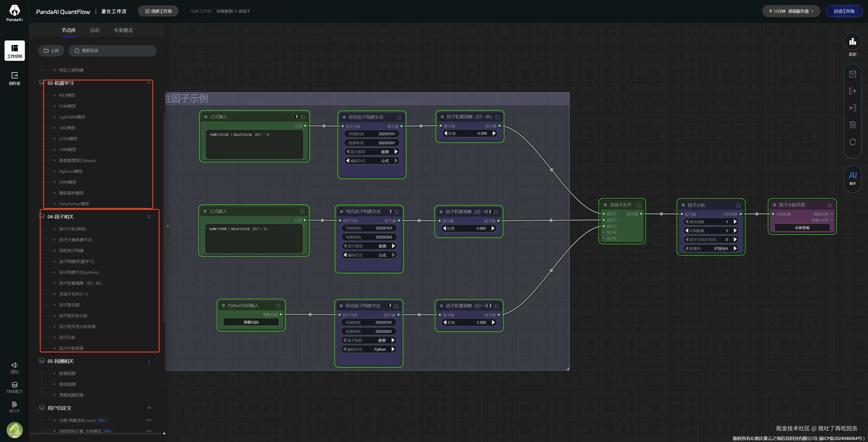This screenshot has height=442, width=868.
Task: Collapse the left panel with arrow handle
Action: coord(168,226)
